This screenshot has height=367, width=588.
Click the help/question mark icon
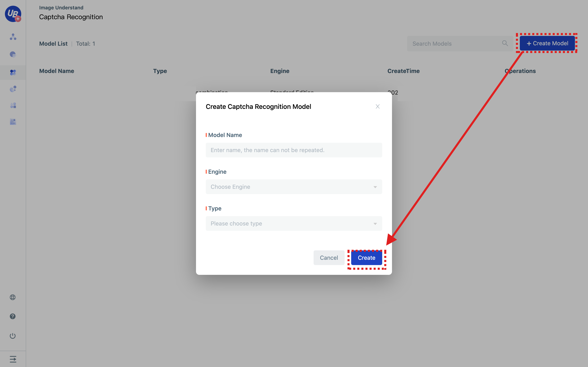(x=13, y=316)
